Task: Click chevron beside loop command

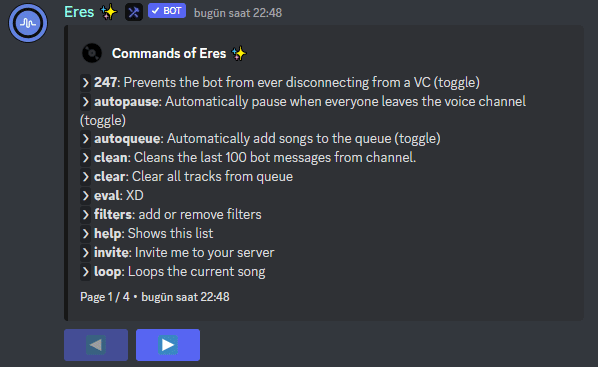Action: [x=85, y=272]
